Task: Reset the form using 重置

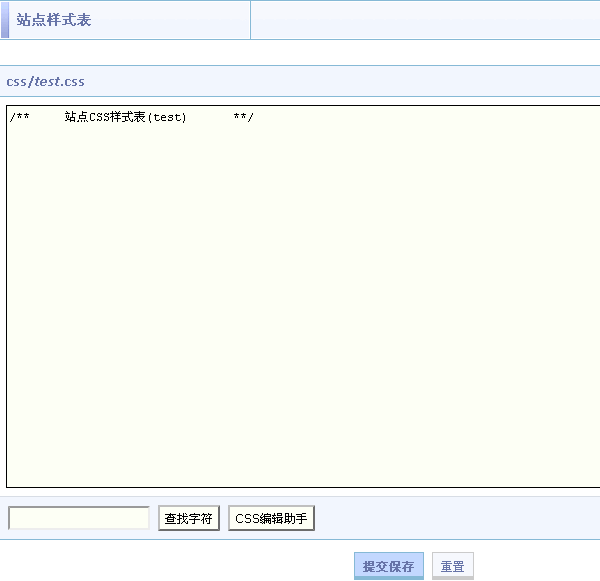Action: tap(452, 566)
